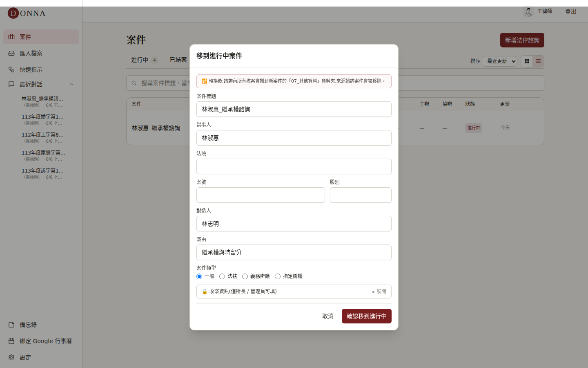This screenshot has width=588, height=368.
Task: Open recent chat 113年度訴字第1…
Action: (x=42, y=173)
